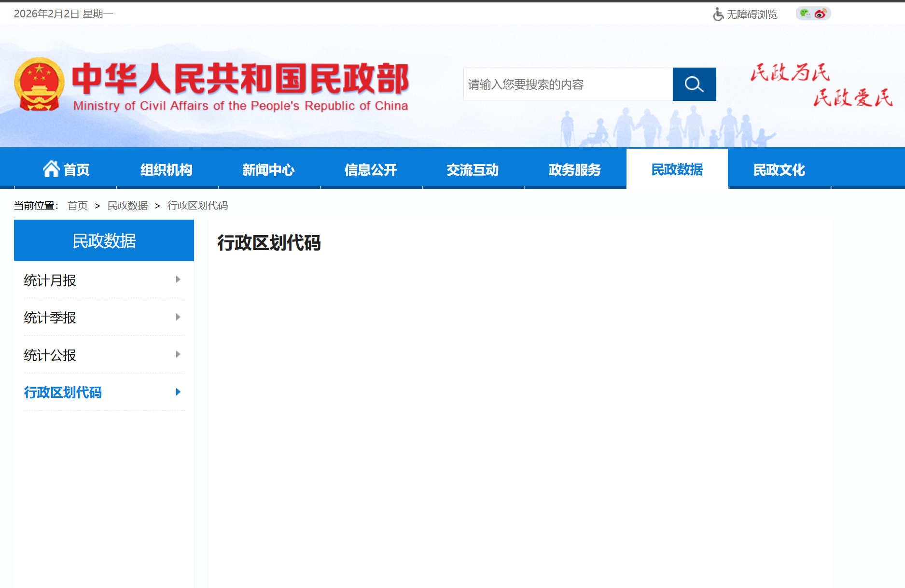The width and height of the screenshot is (905, 588).
Task: Expand the 统计月报 arrow
Action: tap(178, 280)
